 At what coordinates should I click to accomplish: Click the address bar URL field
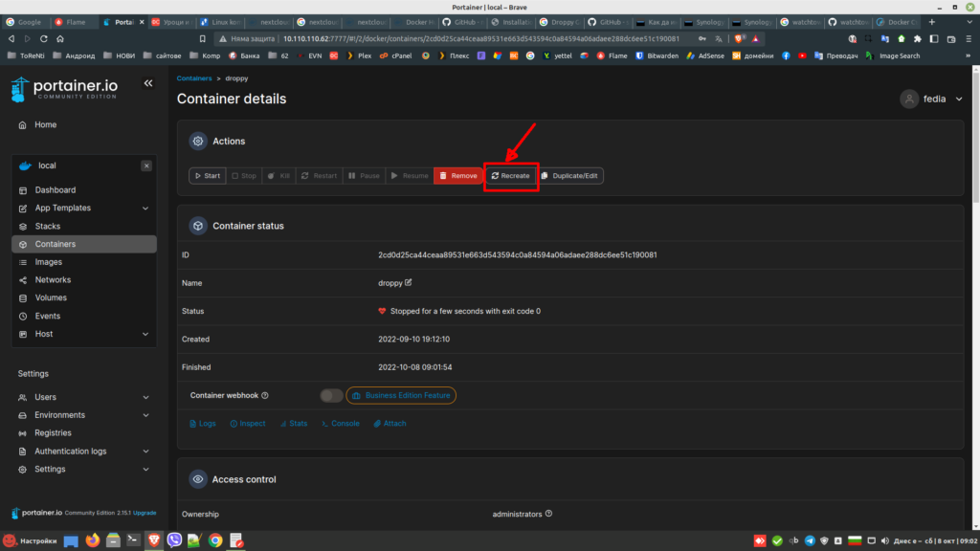pyautogui.click(x=480, y=38)
